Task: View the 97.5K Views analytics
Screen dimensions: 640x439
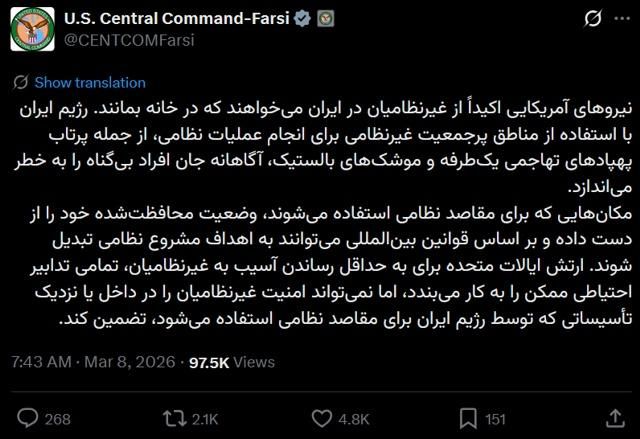Action: point(232,363)
